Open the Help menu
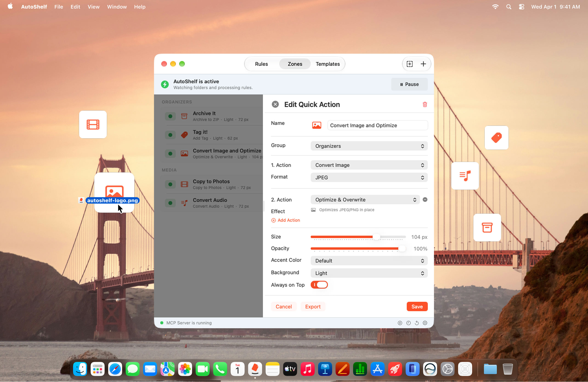The image size is (588, 382). [140, 7]
